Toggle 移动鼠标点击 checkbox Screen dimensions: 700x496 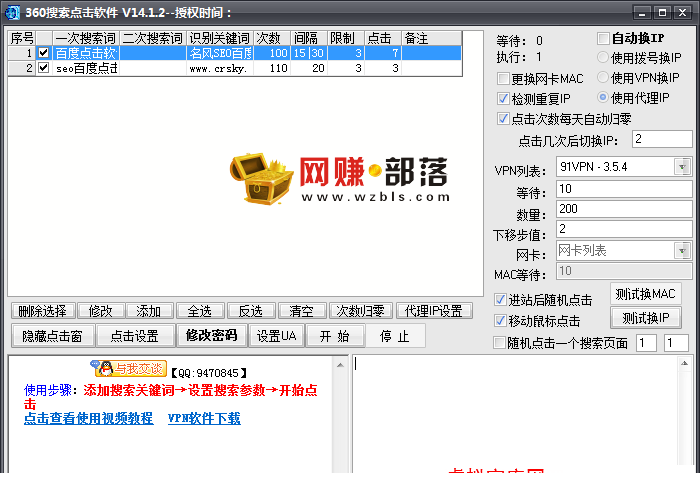pyautogui.click(x=500, y=321)
